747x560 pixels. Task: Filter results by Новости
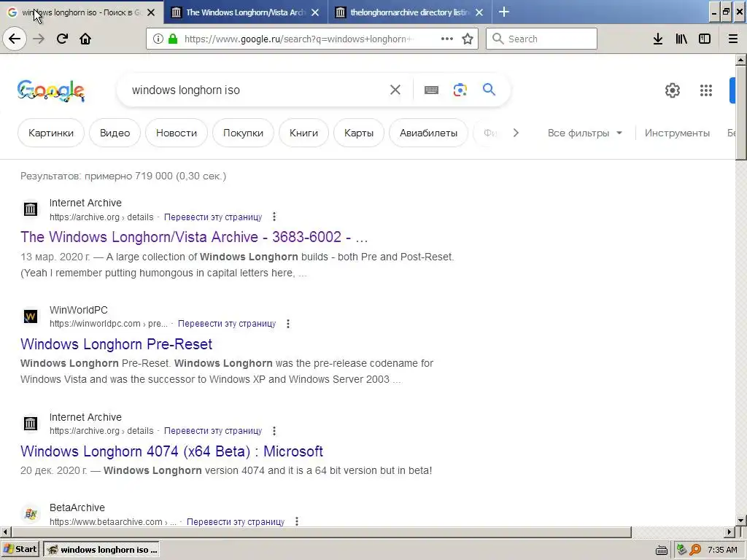[x=177, y=133]
